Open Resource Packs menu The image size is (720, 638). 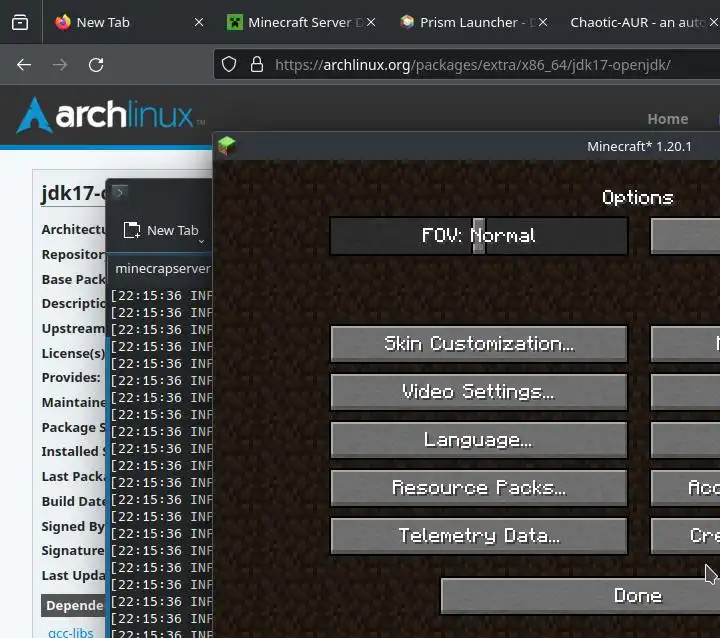[478, 487]
